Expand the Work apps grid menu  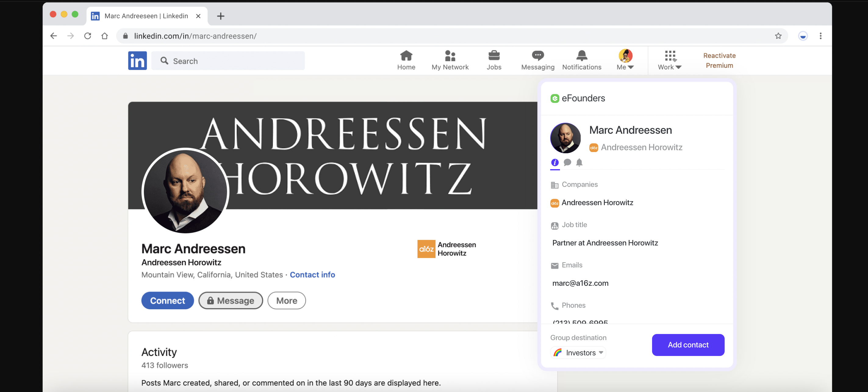coord(669,60)
